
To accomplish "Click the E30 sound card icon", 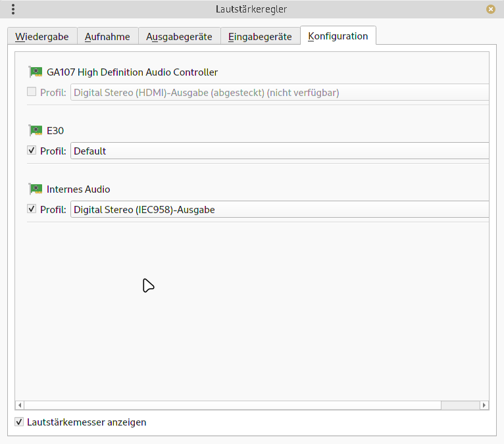I will click(x=36, y=130).
